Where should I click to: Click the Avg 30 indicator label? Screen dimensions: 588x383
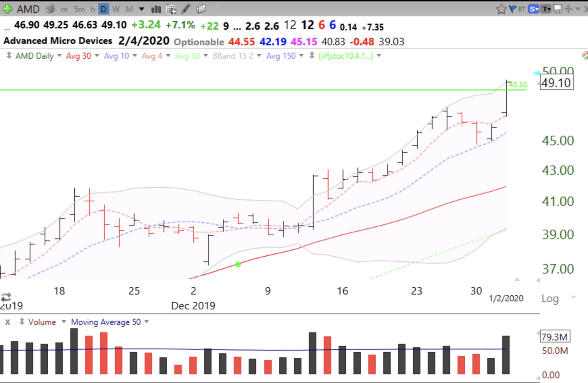pyautogui.click(x=78, y=56)
